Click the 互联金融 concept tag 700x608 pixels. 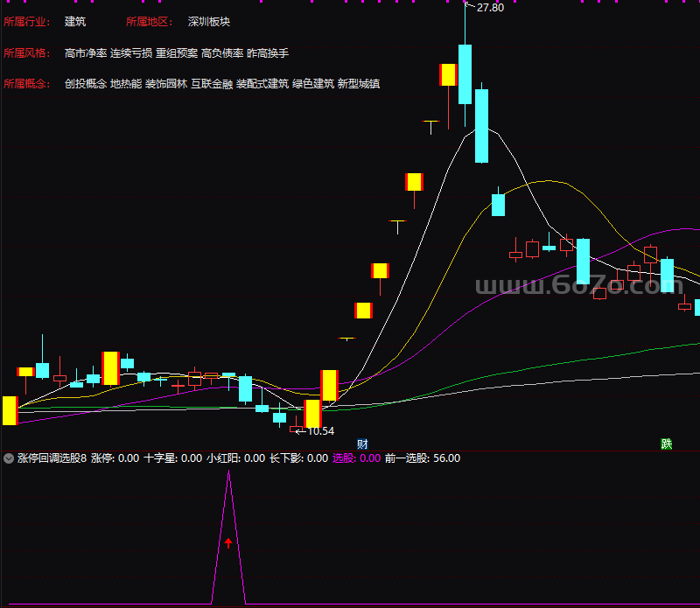point(211,84)
